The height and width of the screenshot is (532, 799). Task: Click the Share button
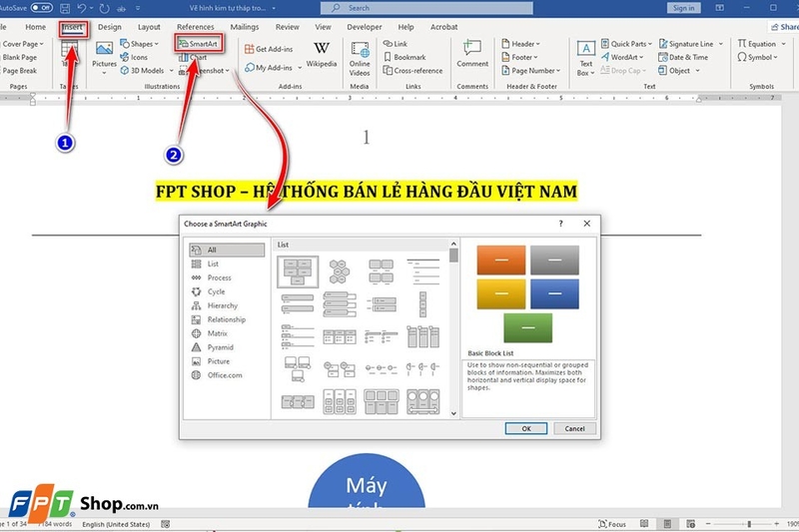(x=784, y=27)
